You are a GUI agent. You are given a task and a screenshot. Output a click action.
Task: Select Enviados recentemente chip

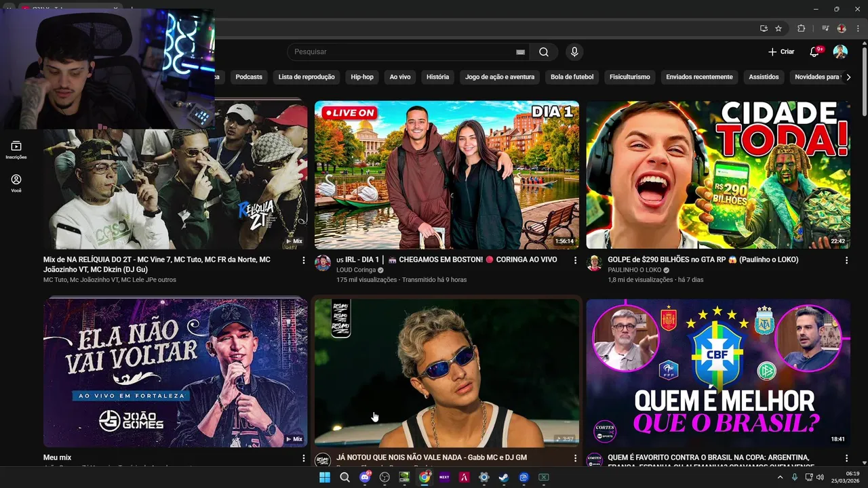(x=699, y=77)
